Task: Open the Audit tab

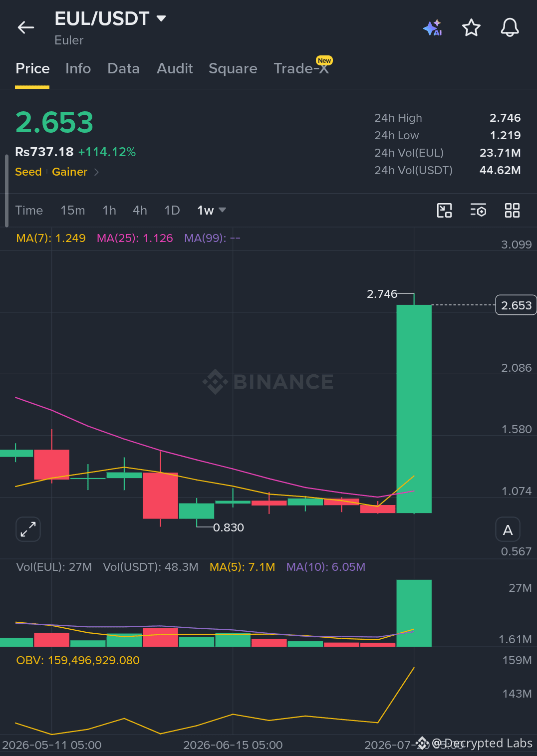Action: coord(175,68)
